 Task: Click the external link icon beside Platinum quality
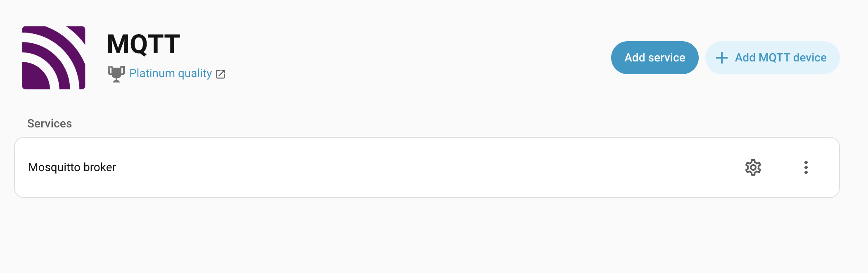click(x=221, y=74)
